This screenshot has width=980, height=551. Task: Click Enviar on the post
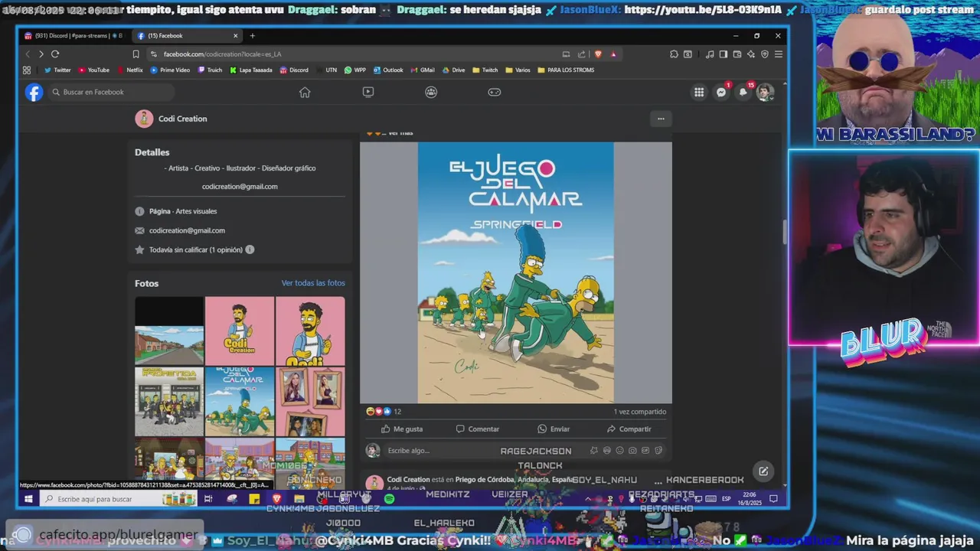pos(554,429)
